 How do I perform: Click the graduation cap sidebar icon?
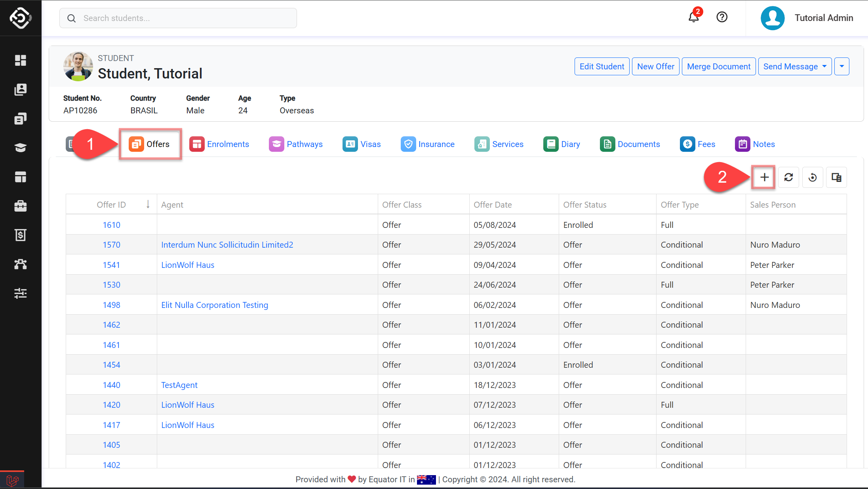pos(21,147)
